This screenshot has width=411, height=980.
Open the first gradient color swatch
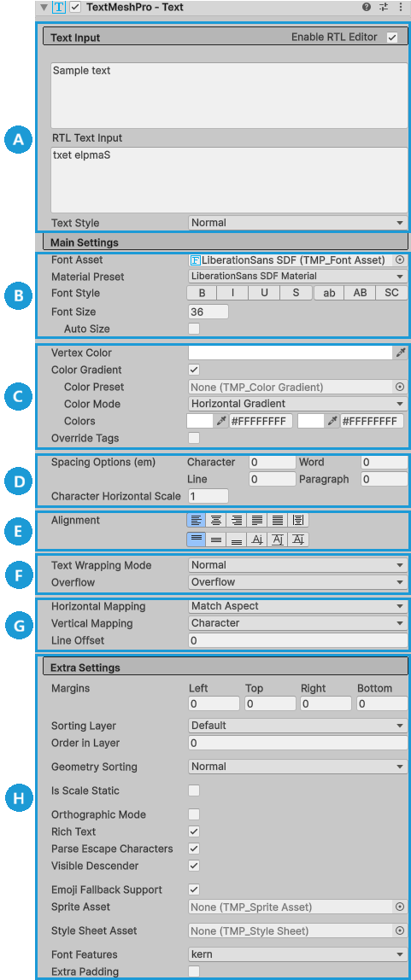click(x=201, y=421)
